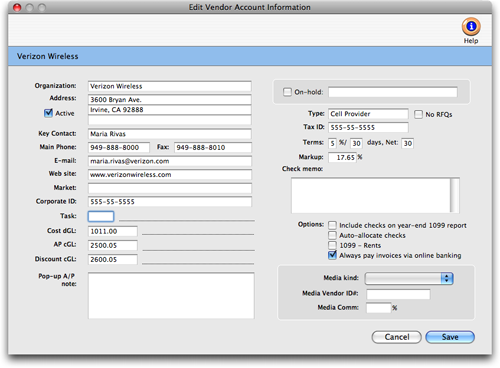Click the window's red close button
Viewport: 500px width, 368px height.
pos(17,7)
